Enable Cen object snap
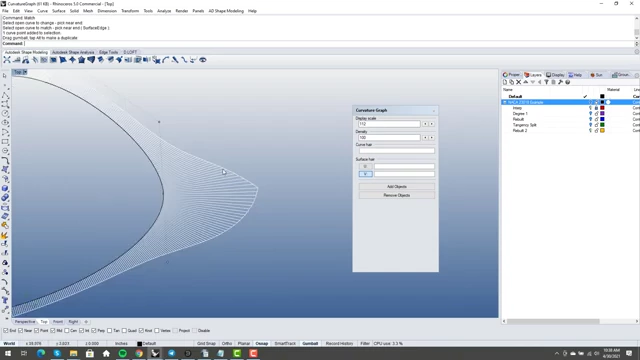Screen dimensions: 640x360 coord(67,331)
